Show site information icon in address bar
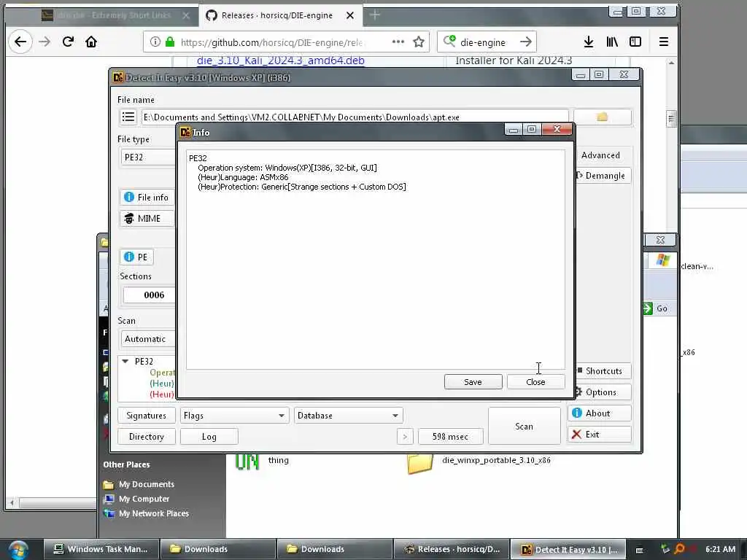Viewport: 747px width, 560px height. coord(155,42)
